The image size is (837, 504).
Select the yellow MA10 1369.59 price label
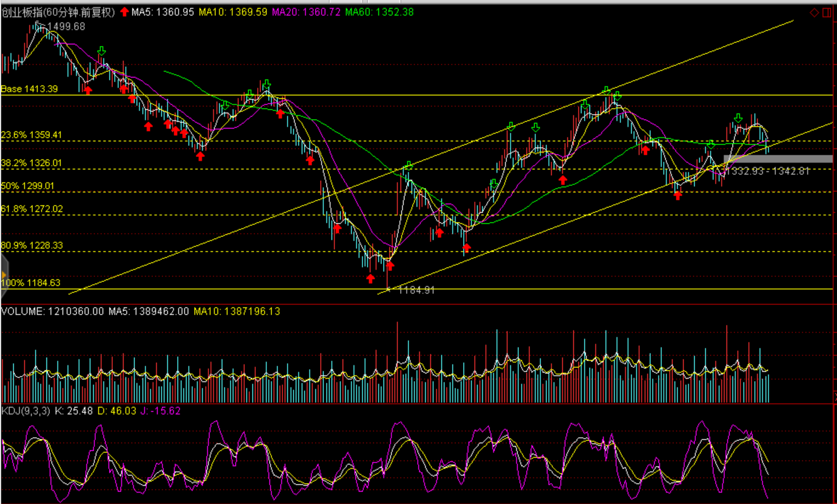coord(233,12)
